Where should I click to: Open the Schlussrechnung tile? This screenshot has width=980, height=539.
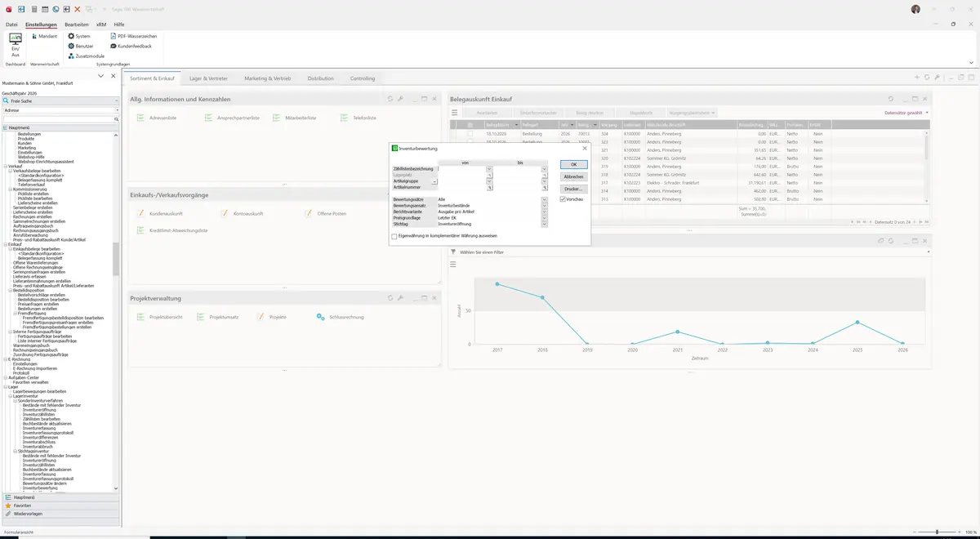[340, 317]
